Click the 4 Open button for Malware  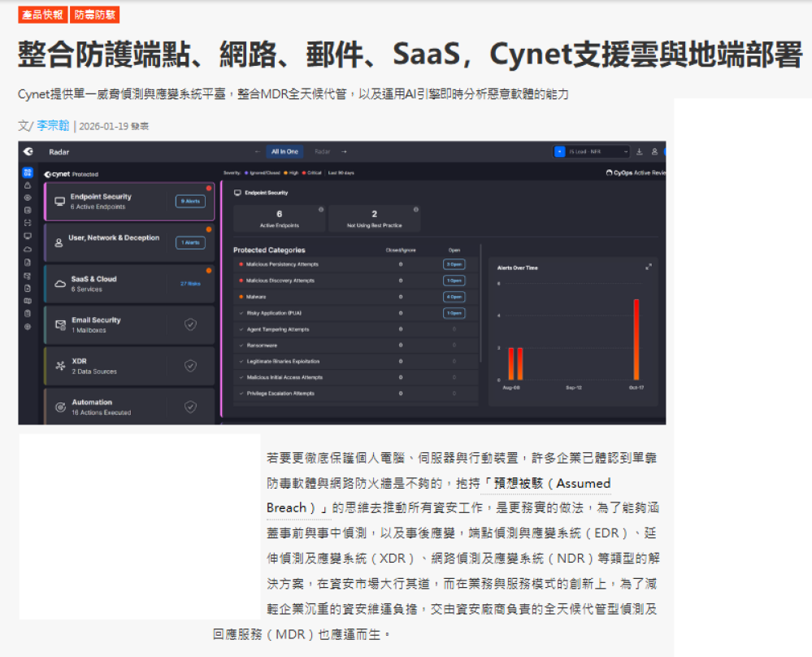point(454,297)
